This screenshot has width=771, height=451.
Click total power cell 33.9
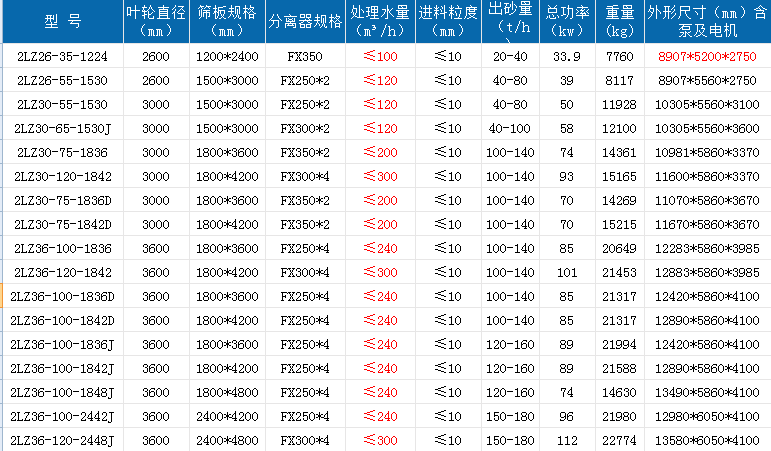567,56
